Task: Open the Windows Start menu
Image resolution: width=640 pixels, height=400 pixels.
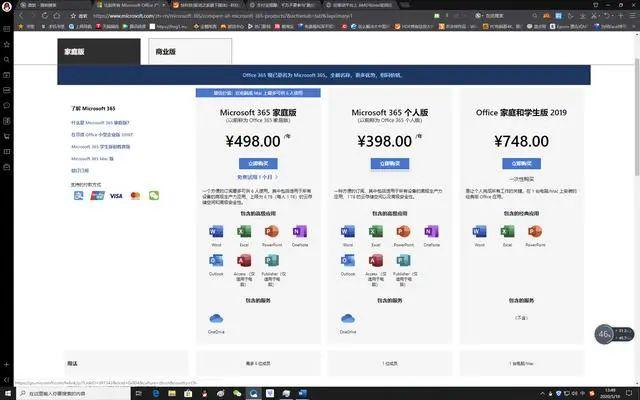Action: (x=8, y=393)
